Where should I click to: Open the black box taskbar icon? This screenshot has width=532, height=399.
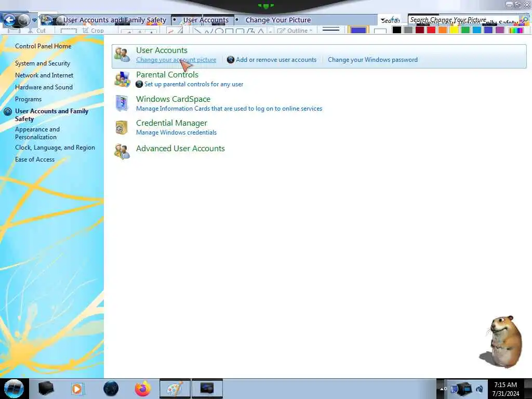coord(46,389)
